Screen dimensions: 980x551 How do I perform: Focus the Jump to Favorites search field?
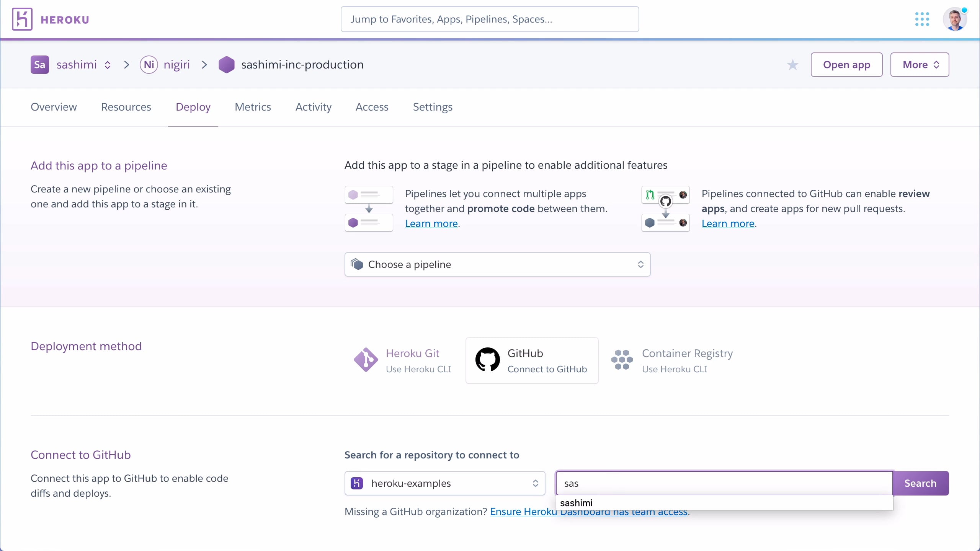(490, 19)
